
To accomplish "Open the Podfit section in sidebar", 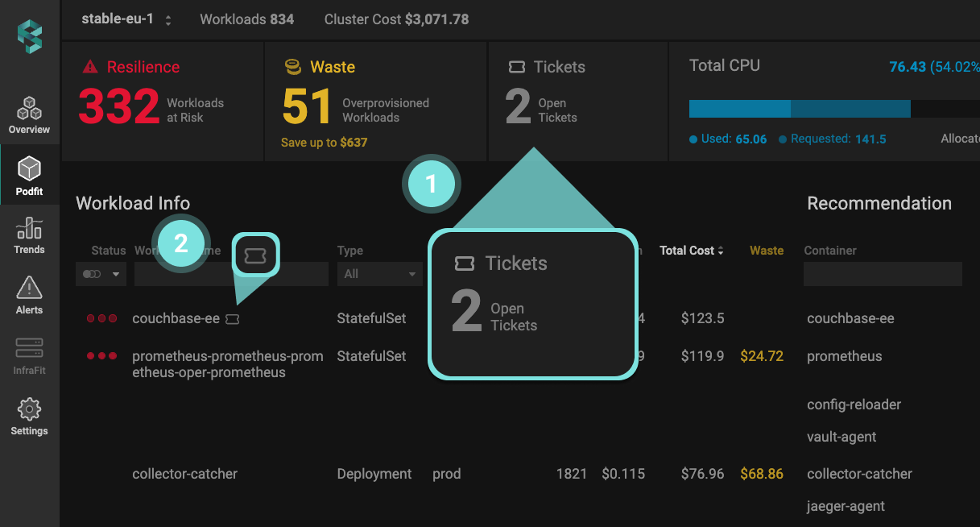I will tap(29, 176).
